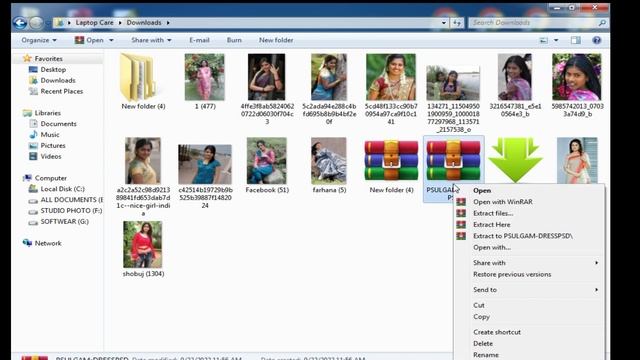Select the 5985742013_07033a74d9_b thumbnail
This screenshot has height=360, width=640.
pos(577,77)
